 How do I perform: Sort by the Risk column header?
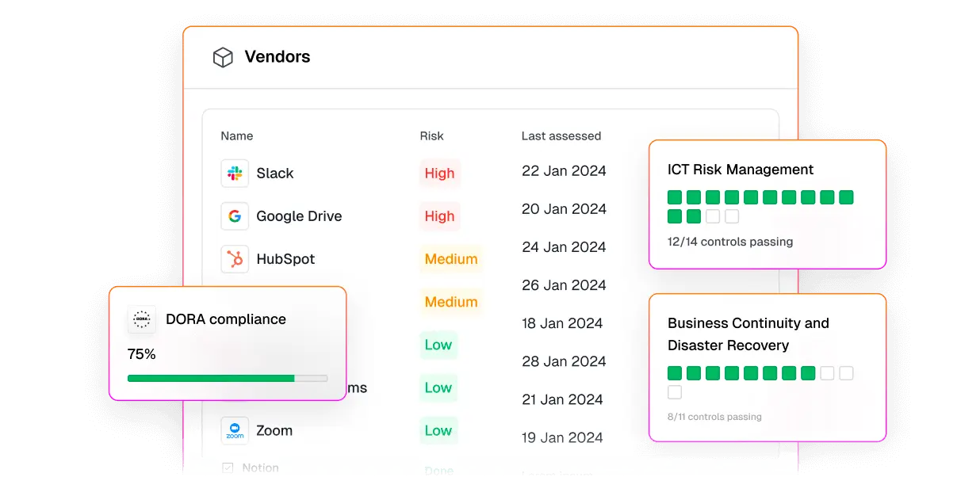point(431,136)
